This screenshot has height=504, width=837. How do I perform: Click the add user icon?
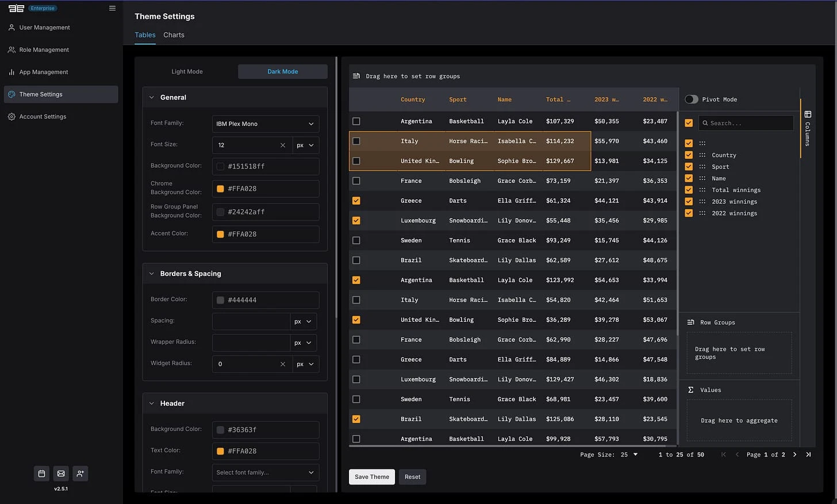pos(80,474)
